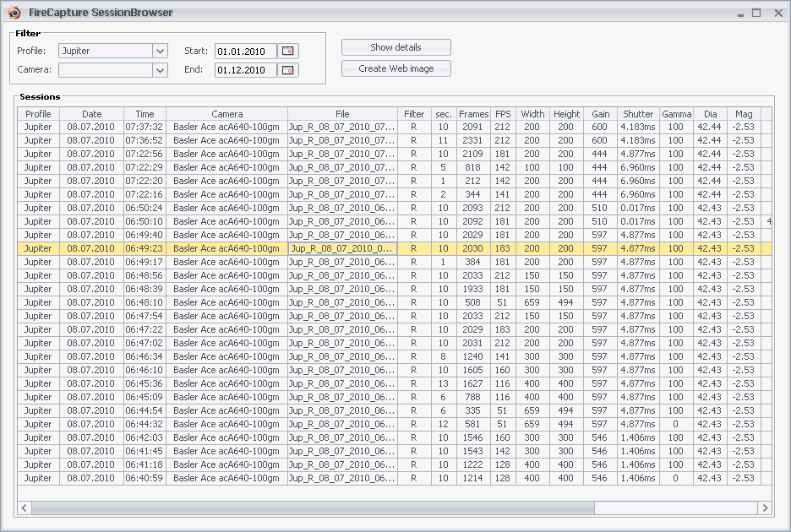Edit the Start date field 01.01.2010
This screenshot has width=791, height=532.
[246, 52]
